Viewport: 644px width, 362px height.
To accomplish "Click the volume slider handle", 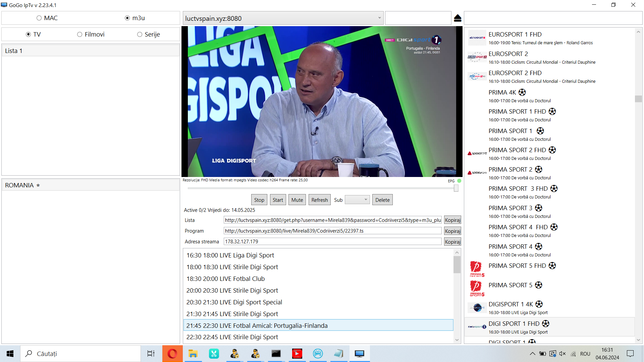I will pos(456,188).
